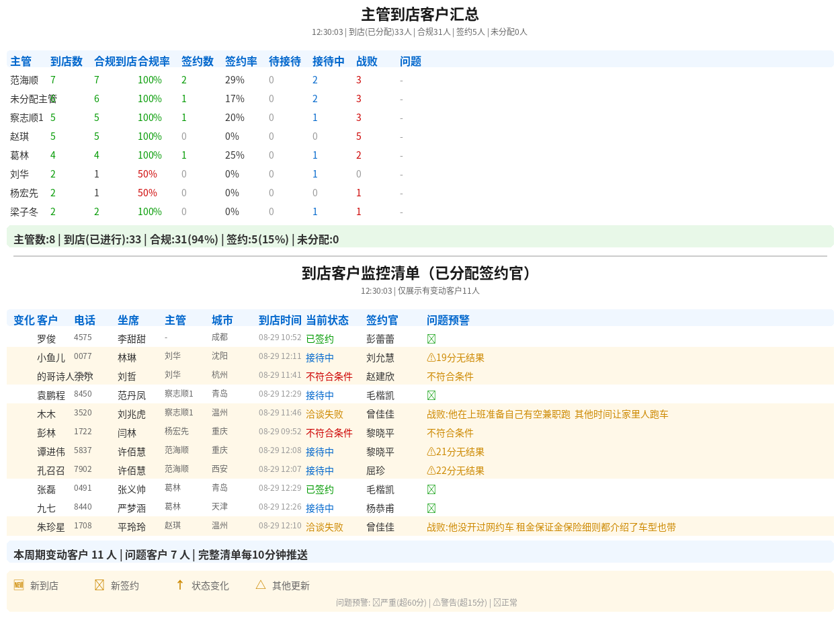Click phone number 4575
The image size is (840, 640).
click(83, 337)
